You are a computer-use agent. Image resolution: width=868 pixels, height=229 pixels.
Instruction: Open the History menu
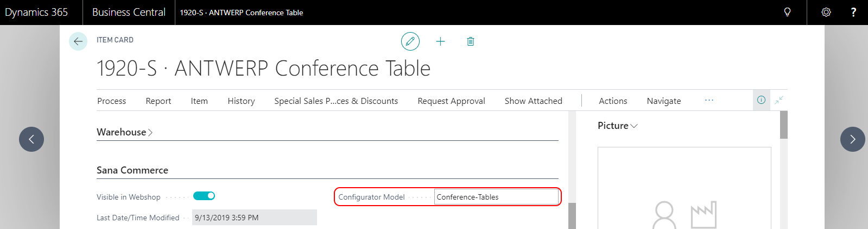coord(241,101)
